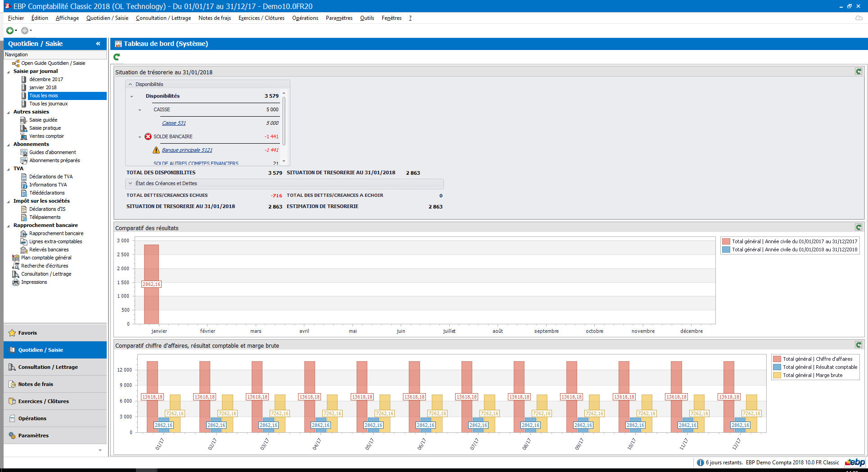
Task: Collapse the Quotidien / Saisie sidebar
Action: (98, 44)
